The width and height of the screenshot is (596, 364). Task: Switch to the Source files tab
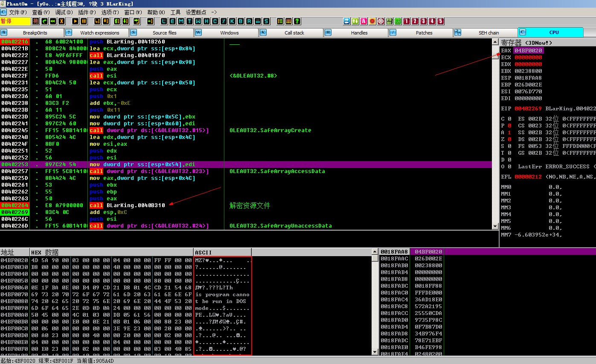(162, 33)
